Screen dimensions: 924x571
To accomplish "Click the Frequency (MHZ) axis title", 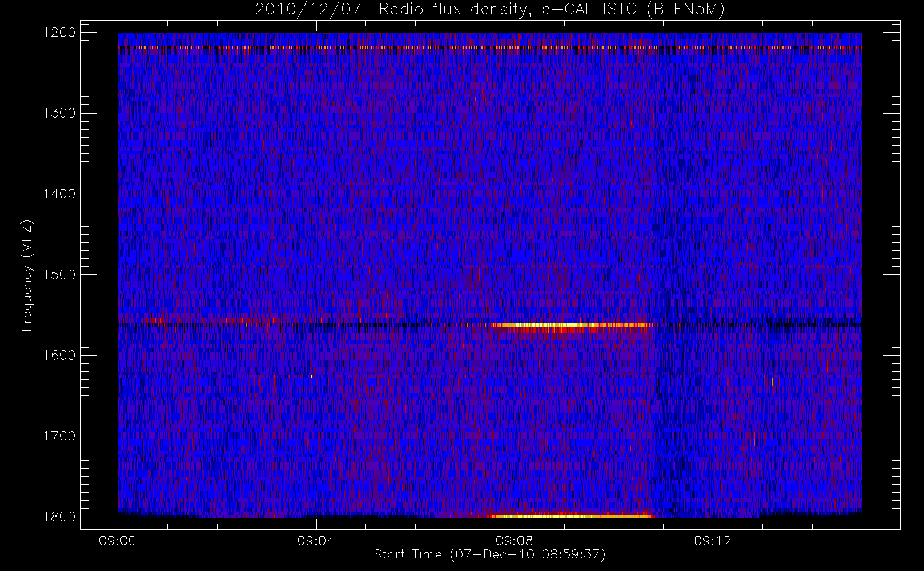I will tap(27, 275).
